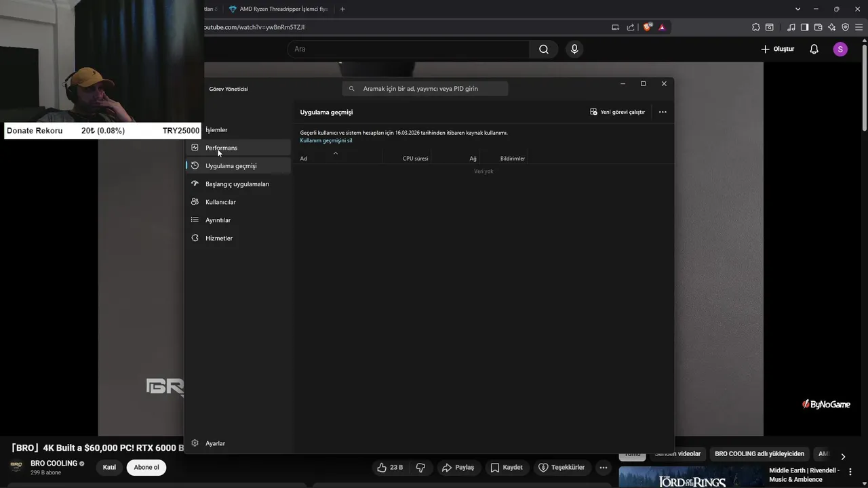Image resolution: width=868 pixels, height=488 pixels.
Task: Click the Oluştur create button
Action: [777, 49]
